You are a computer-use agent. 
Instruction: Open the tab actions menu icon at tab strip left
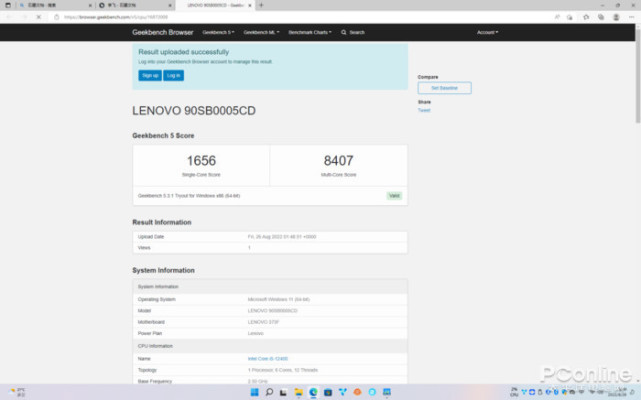8,5
